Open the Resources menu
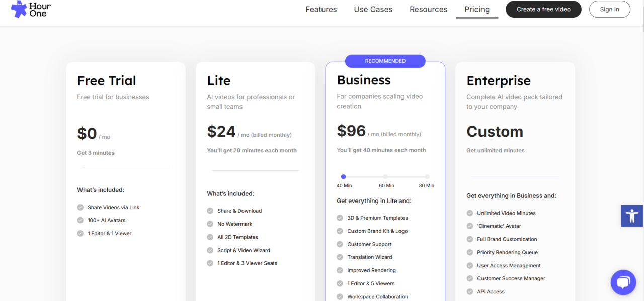 (428, 9)
